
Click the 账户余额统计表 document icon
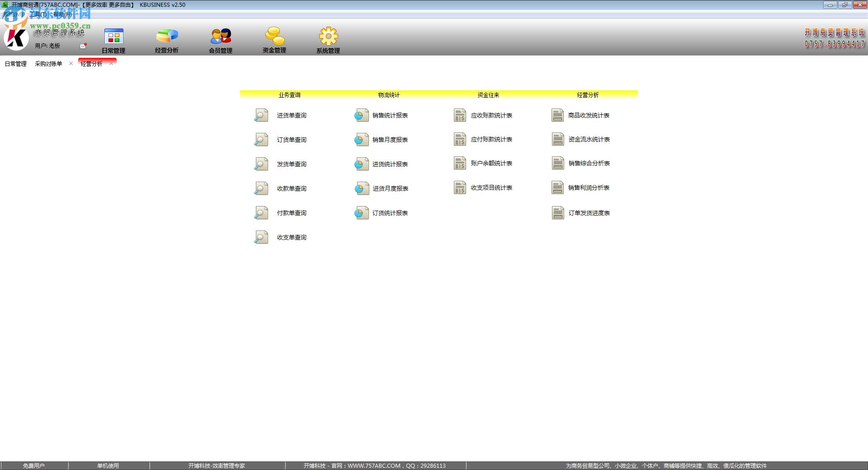460,163
